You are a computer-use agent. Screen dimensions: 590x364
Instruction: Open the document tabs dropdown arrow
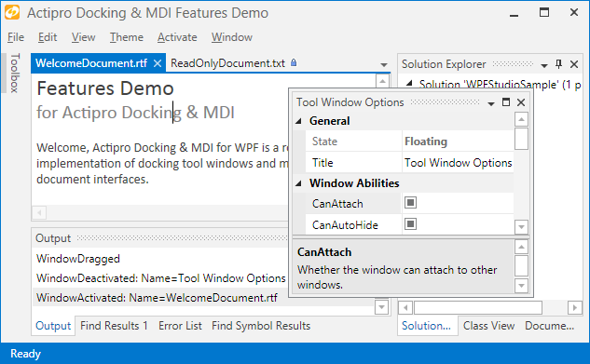tap(384, 65)
